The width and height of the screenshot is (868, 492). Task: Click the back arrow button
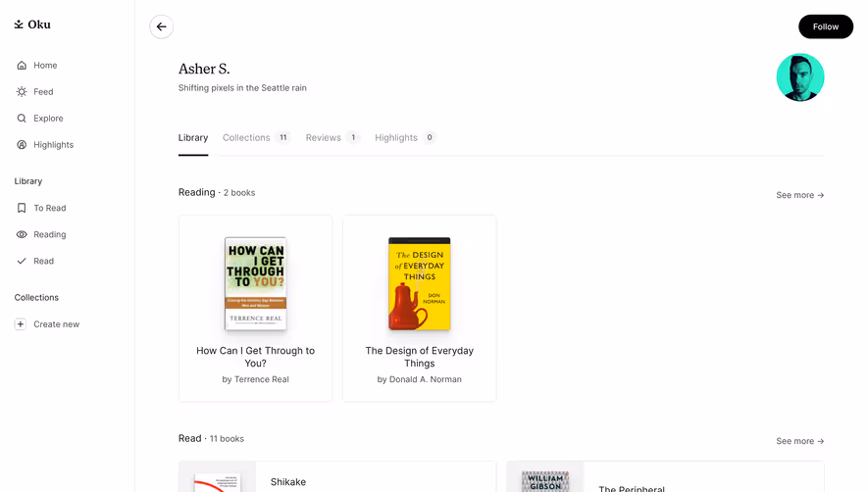point(161,26)
